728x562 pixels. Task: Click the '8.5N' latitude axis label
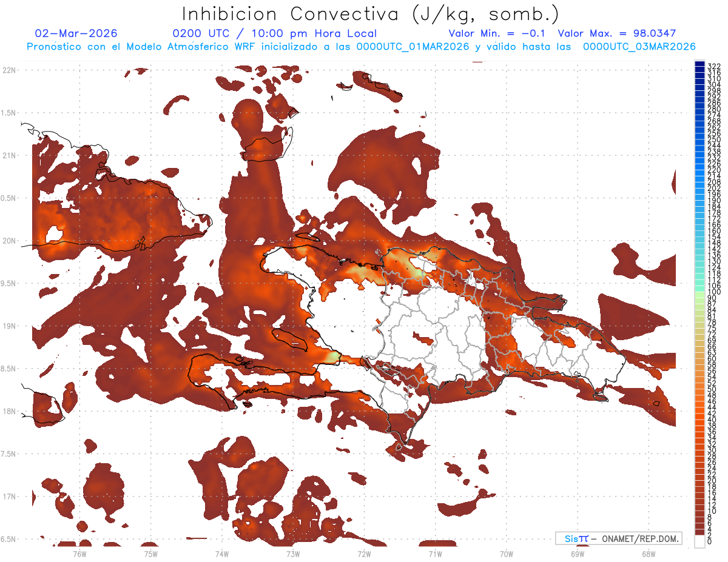(x=8, y=369)
